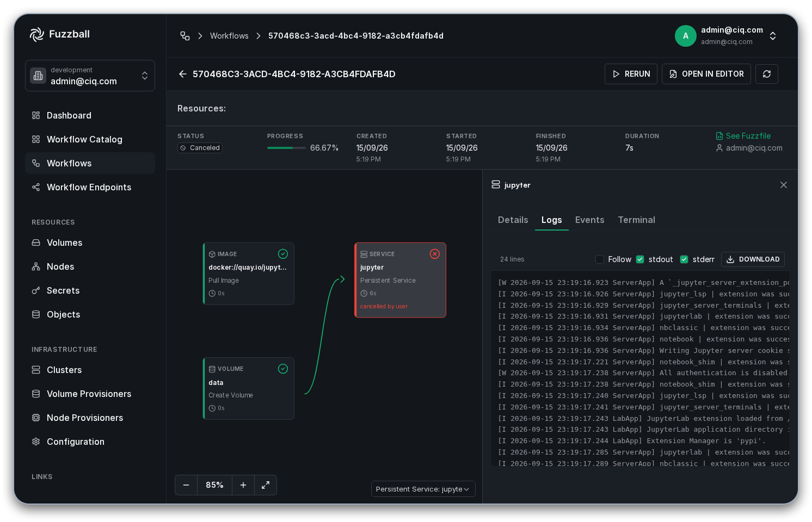812x522 pixels.
Task: Click the success check on image node
Action: tap(283, 254)
